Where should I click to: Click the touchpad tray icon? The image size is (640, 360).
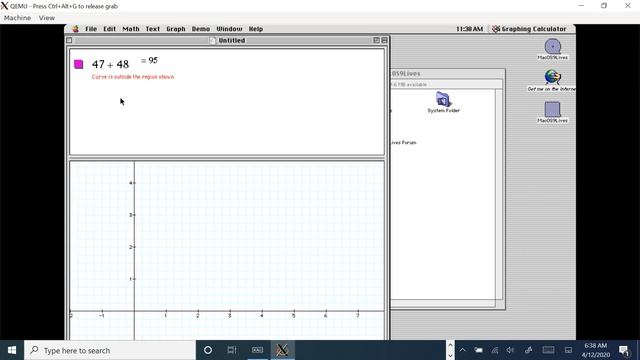point(568,350)
